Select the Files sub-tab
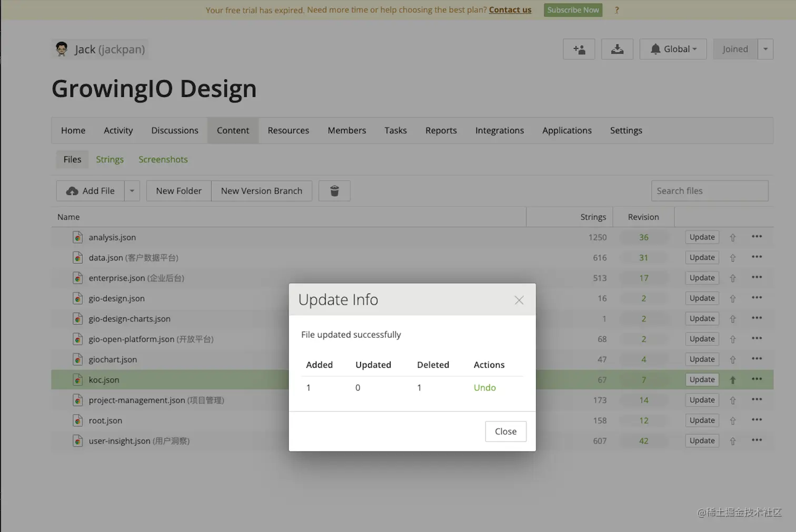The image size is (796, 532). pyautogui.click(x=73, y=159)
